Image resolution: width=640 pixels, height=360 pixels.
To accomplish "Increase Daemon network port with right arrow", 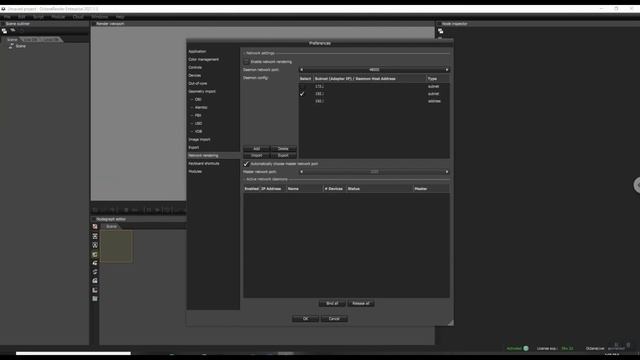I will point(447,70).
